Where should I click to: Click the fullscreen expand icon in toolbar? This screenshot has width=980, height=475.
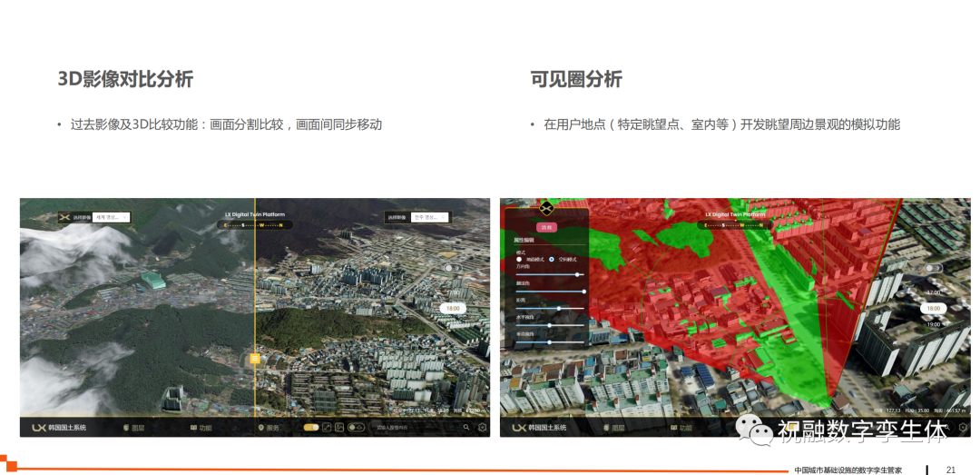[327, 427]
